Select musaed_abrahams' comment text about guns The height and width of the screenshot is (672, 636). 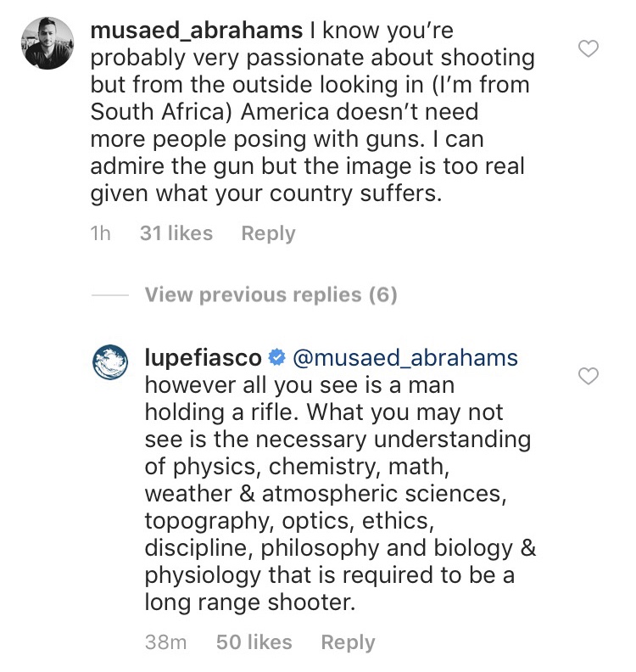point(313,111)
